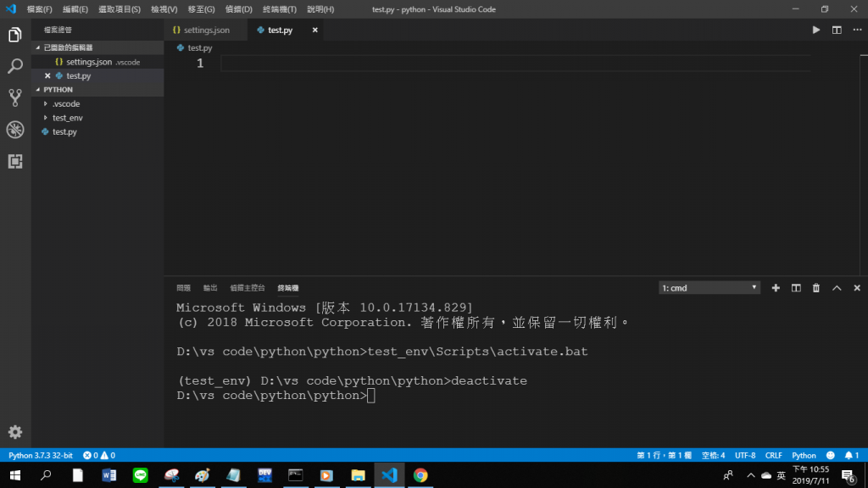Maximize the panel with up chevron
868x488 pixels.
pos(837,288)
